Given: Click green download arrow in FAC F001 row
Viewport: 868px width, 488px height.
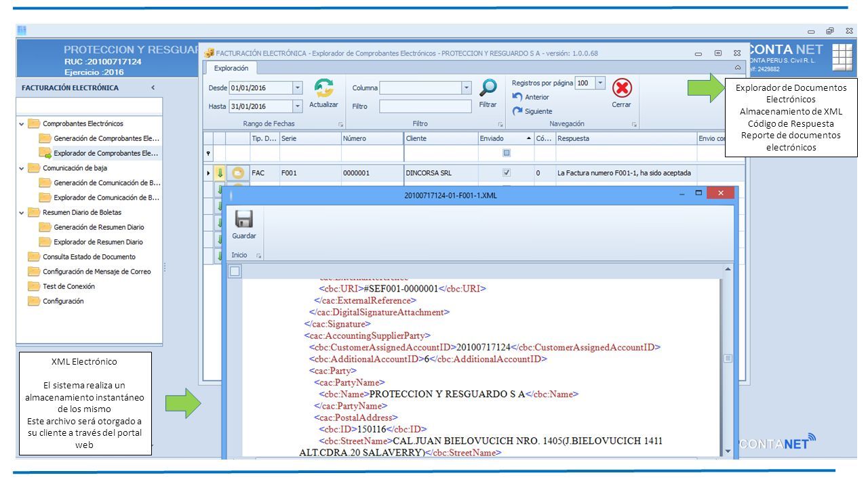Looking at the screenshot, I should (x=220, y=173).
